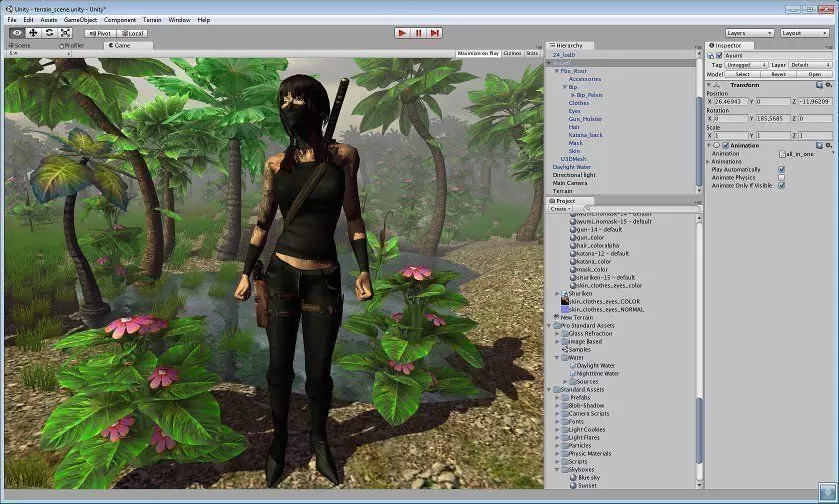Open the Component menu
The image size is (839, 504).
(120, 20)
